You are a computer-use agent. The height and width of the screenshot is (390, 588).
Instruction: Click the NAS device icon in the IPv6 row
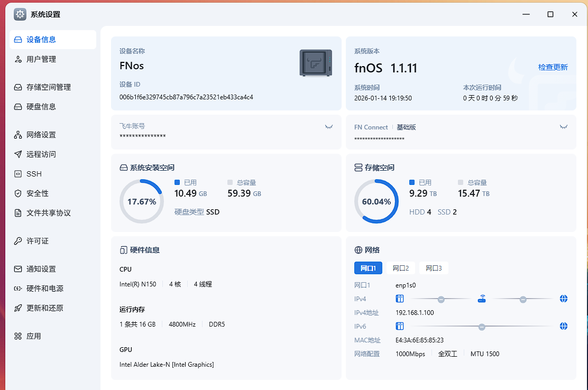400,326
